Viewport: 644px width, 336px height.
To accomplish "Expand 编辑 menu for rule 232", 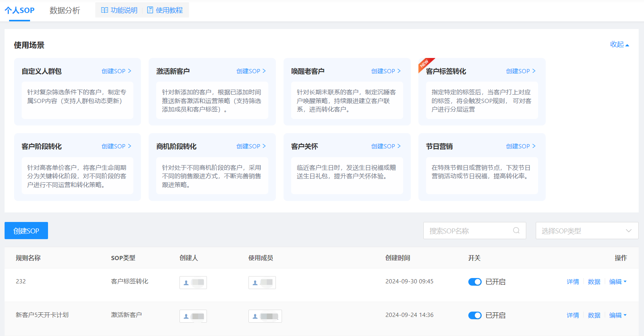I will point(618,282).
